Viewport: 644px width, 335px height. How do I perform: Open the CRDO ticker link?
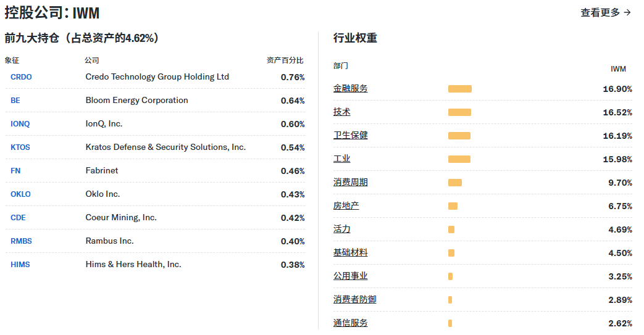[x=21, y=77]
